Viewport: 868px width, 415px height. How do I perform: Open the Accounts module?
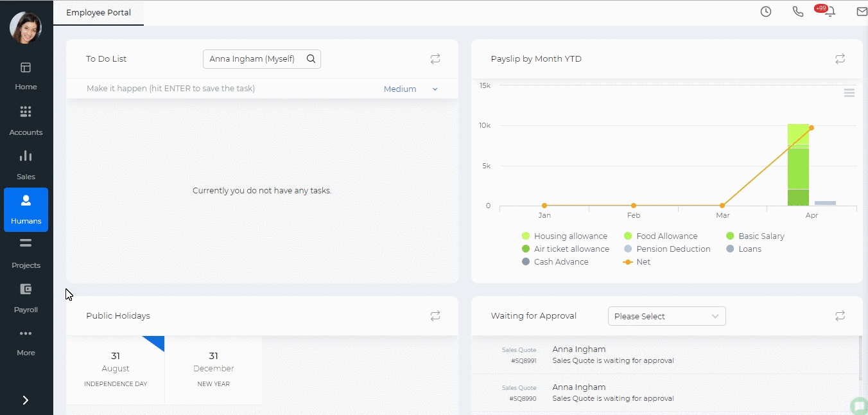(26, 121)
